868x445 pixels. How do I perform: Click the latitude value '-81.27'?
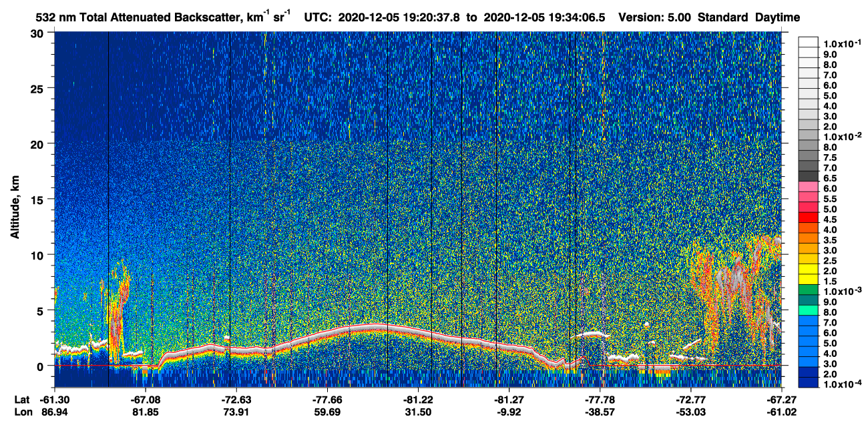(509, 400)
